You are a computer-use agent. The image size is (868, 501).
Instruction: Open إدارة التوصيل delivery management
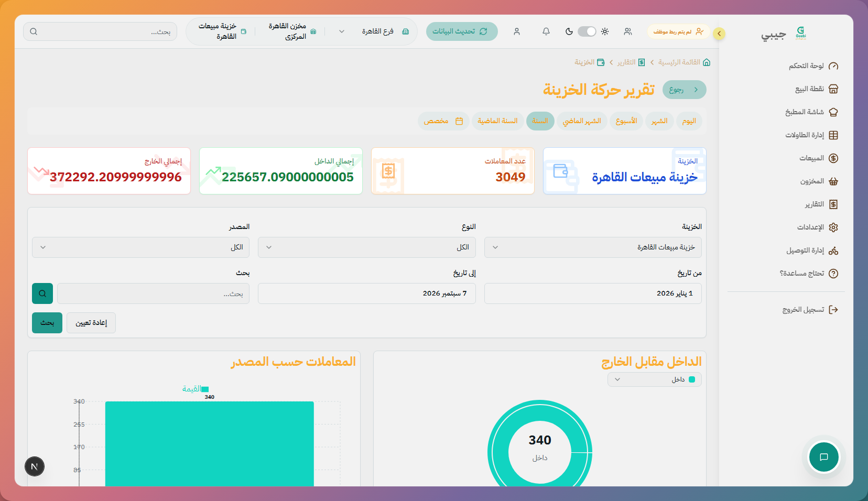(x=812, y=250)
